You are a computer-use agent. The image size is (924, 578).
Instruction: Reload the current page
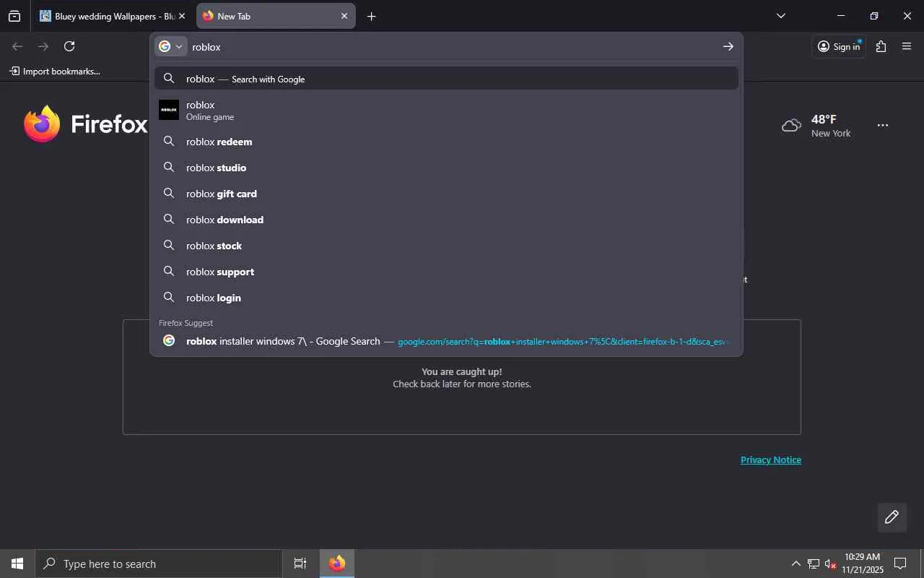pyautogui.click(x=69, y=46)
